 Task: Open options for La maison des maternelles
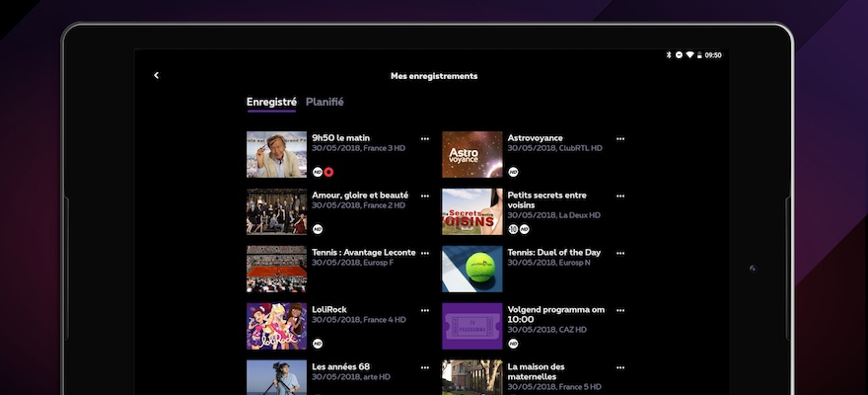tap(620, 367)
